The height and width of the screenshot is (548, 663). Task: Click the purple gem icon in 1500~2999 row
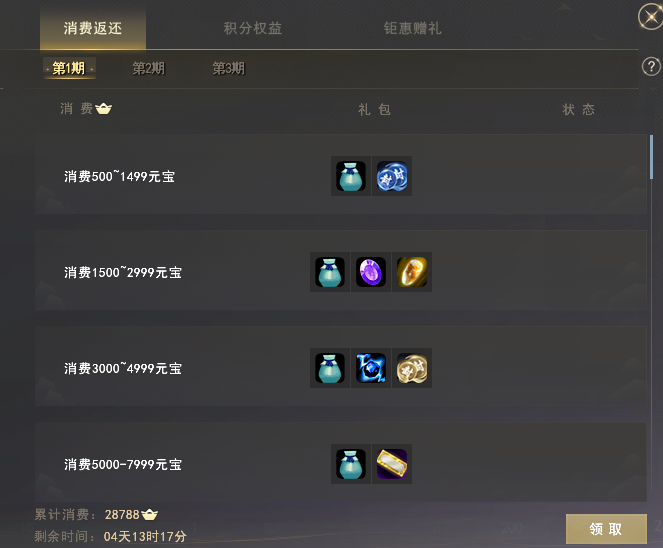pyautogui.click(x=371, y=272)
